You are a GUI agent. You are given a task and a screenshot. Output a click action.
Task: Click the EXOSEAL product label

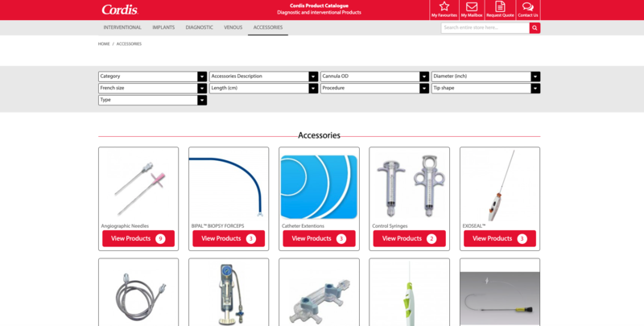[x=474, y=226]
